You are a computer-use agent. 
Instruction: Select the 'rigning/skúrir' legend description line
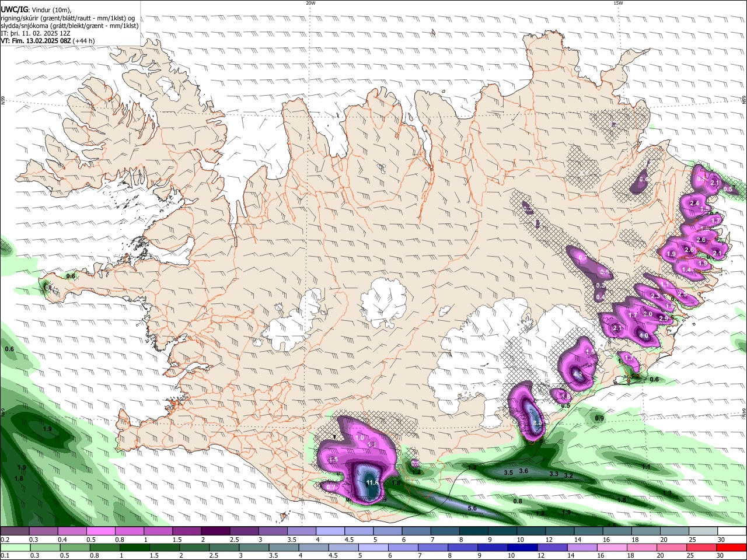67,18
